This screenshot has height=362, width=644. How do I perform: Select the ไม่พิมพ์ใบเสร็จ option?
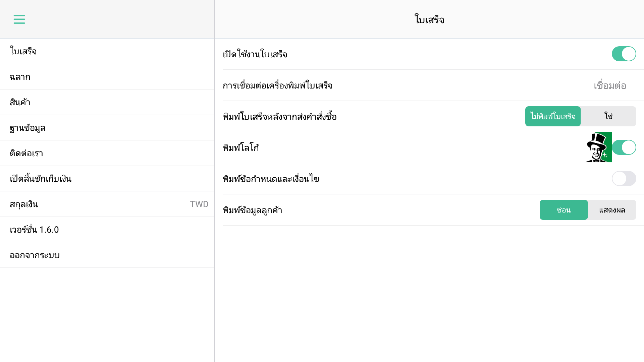(553, 116)
